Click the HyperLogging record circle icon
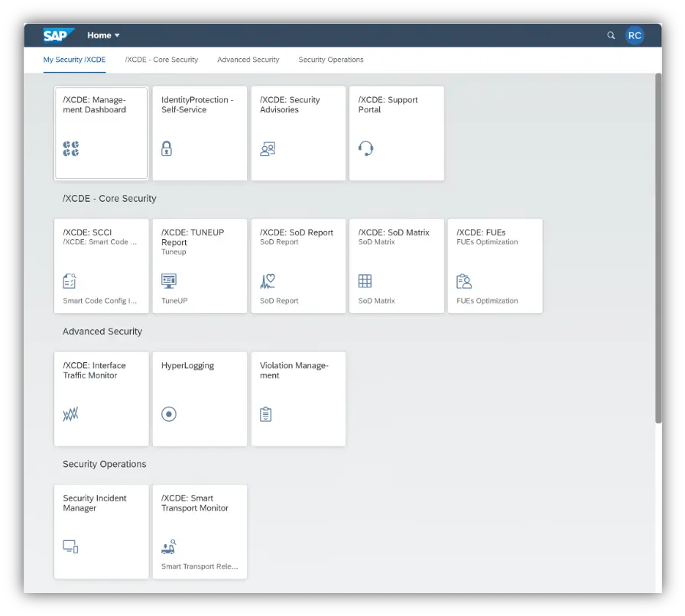 [x=169, y=413]
